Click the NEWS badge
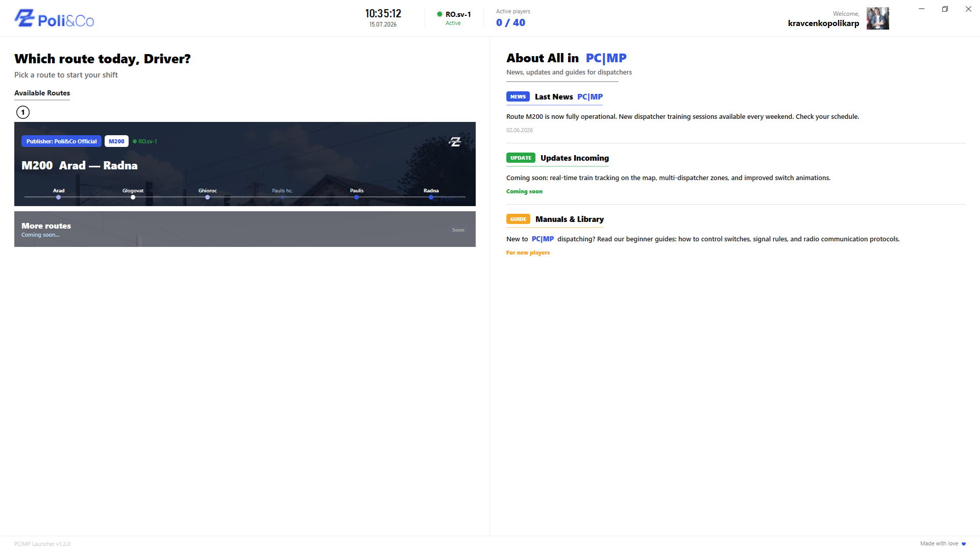The image size is (980, 551). tap(518, 96)
